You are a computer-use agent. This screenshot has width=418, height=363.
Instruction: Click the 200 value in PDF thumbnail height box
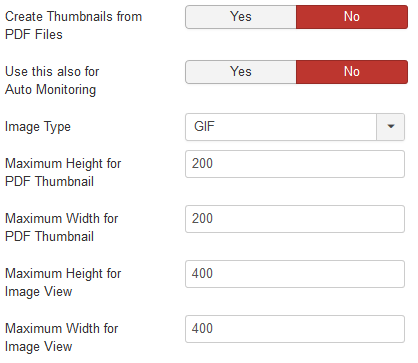[x=202, y=164]
